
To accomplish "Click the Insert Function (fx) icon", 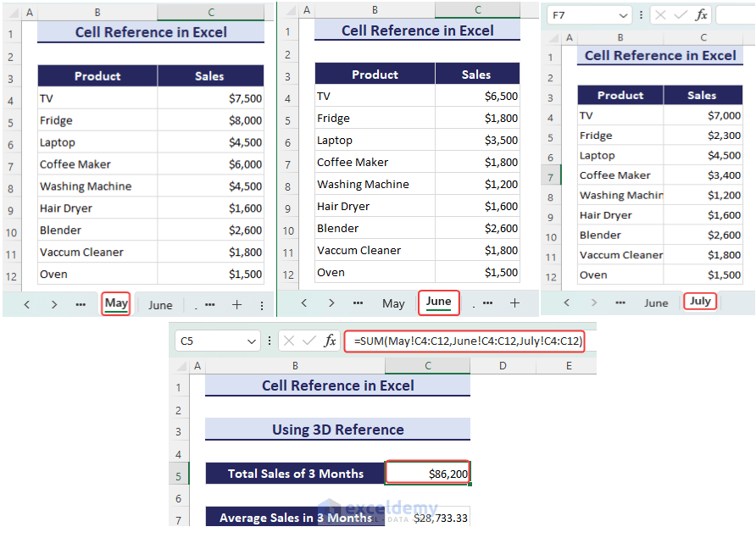I will (x=700, y=15).
